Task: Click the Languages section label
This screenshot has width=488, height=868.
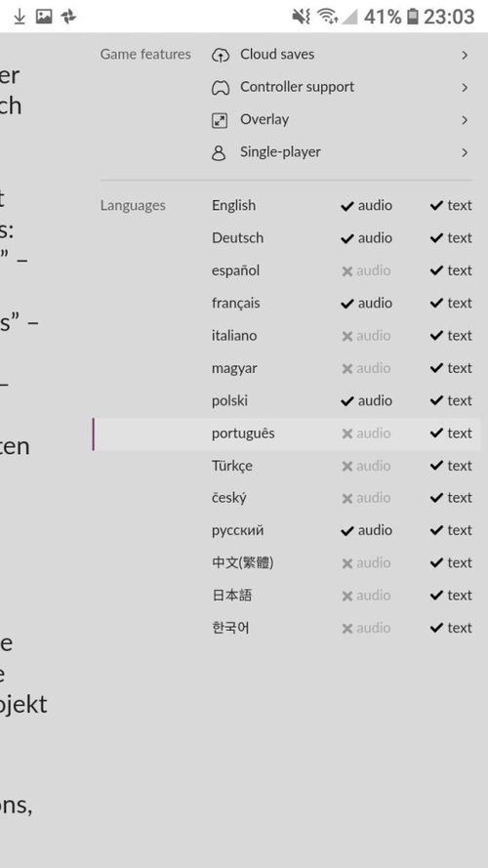Action: coord(133,206)
